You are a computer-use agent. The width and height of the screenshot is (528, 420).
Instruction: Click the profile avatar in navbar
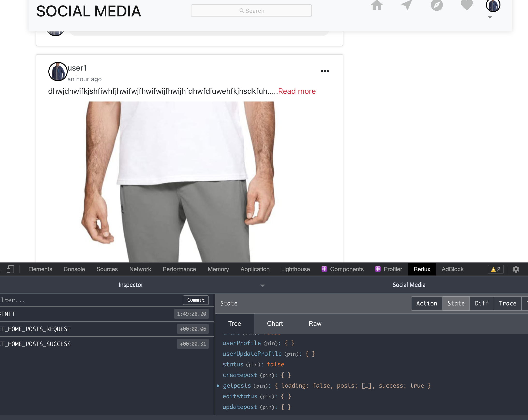[x=493, y=5]
